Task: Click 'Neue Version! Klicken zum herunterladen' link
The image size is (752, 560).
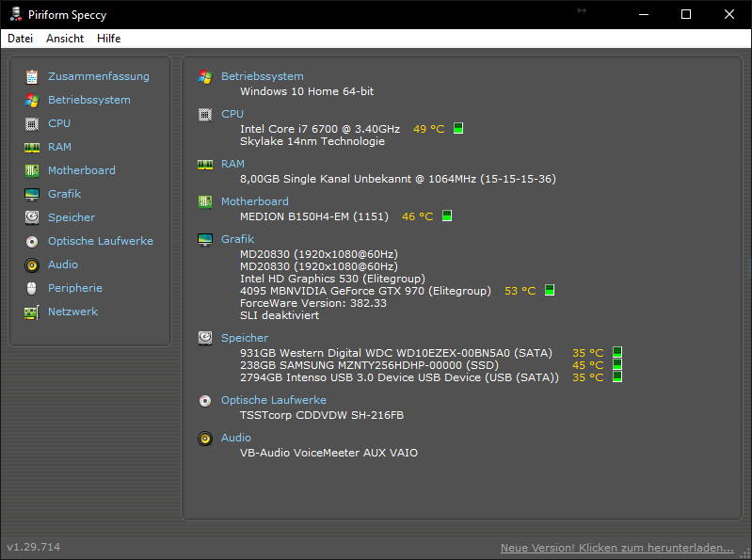Action: [x=616, y=548]
